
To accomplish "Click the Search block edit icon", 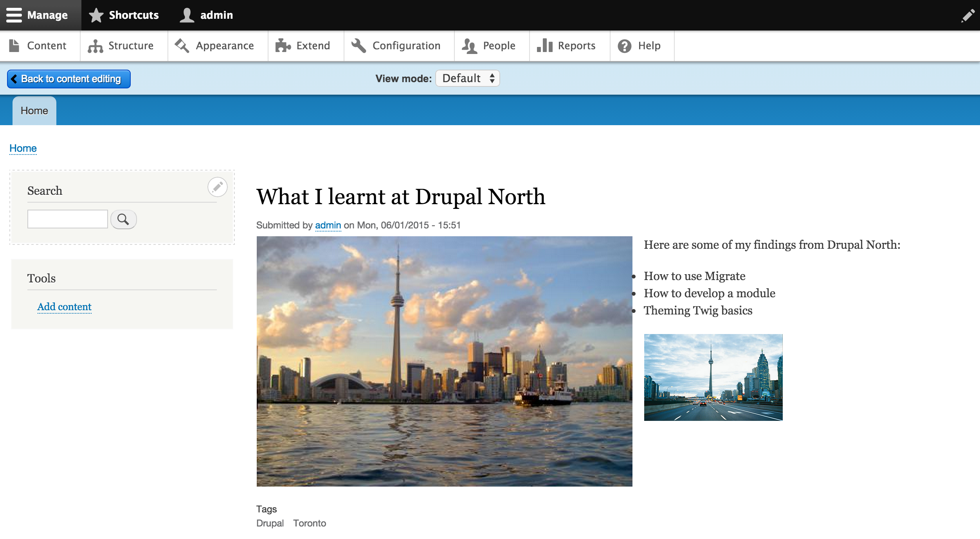I will 217,187.
